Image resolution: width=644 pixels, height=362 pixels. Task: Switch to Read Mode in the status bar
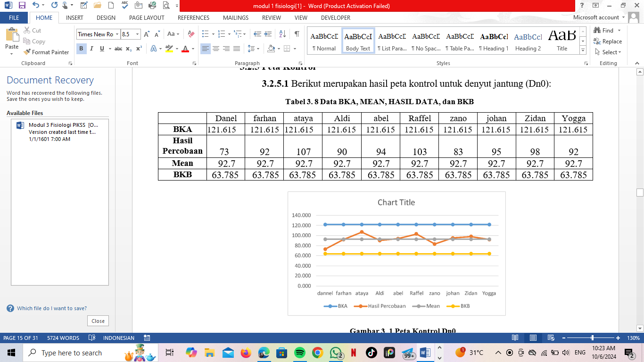[515, 338]
